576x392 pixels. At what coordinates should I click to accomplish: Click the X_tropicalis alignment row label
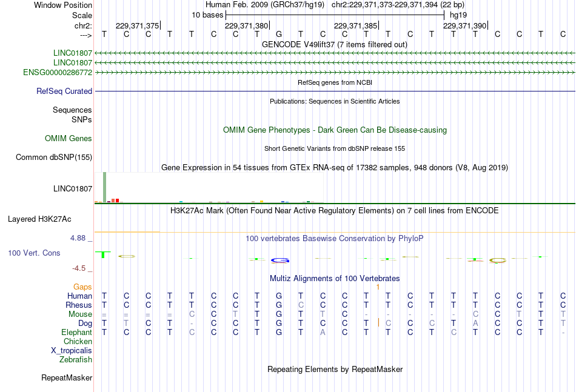coord(72,351)
